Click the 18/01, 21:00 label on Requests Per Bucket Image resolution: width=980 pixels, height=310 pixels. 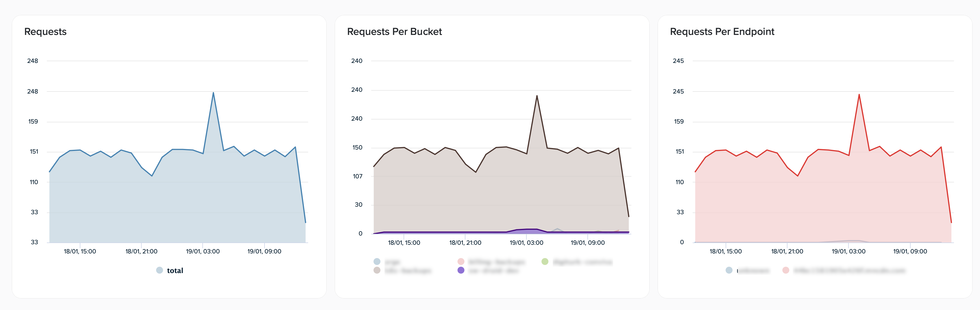tap(465, 242)
